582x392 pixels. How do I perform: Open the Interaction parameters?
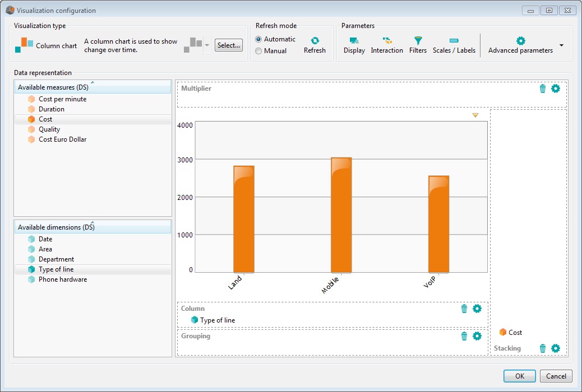click(x=387, y=45)
